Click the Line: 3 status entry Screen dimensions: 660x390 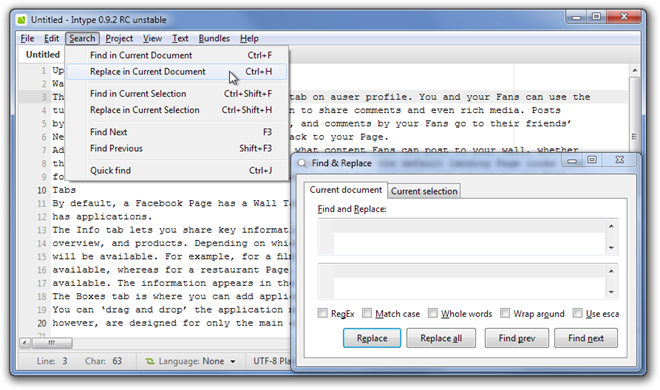tap(52, 361)
